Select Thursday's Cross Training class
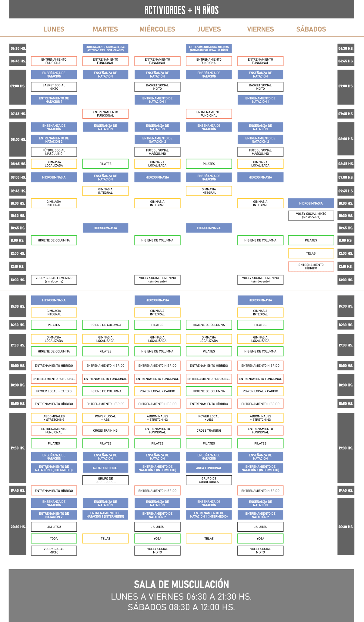The image size is (364, 622). [209, 430]
